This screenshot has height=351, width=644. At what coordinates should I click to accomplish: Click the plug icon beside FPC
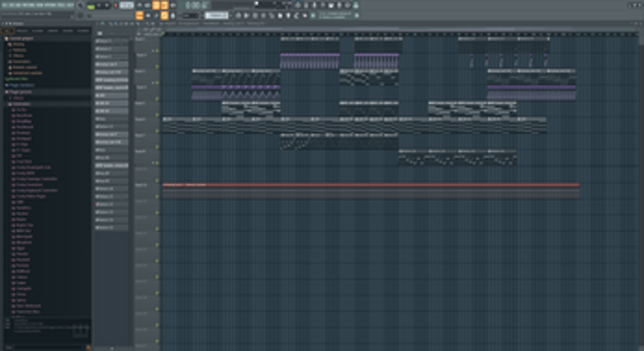coord(14,156)
